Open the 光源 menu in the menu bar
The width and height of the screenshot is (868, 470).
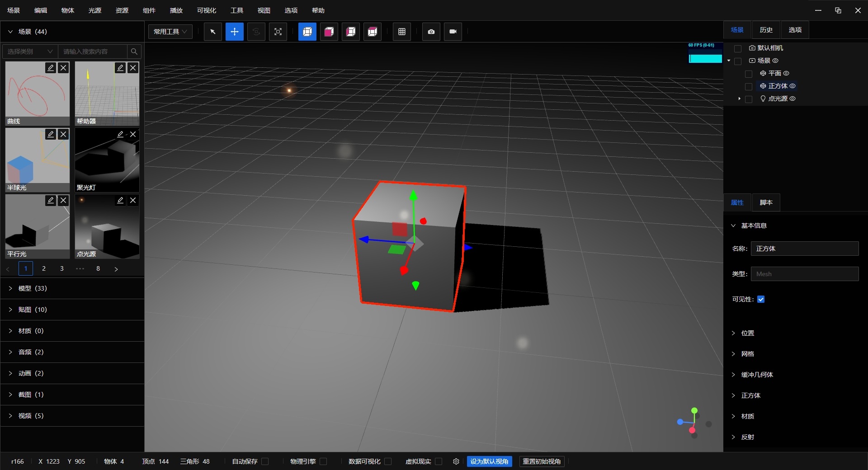(x=94, y=10)
